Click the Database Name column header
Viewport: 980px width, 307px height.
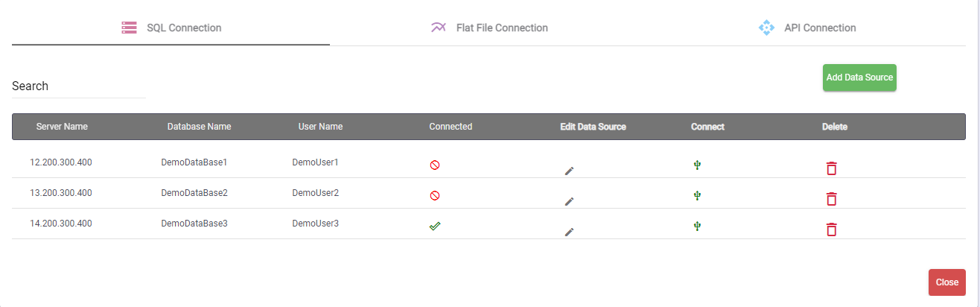(199, 127)
